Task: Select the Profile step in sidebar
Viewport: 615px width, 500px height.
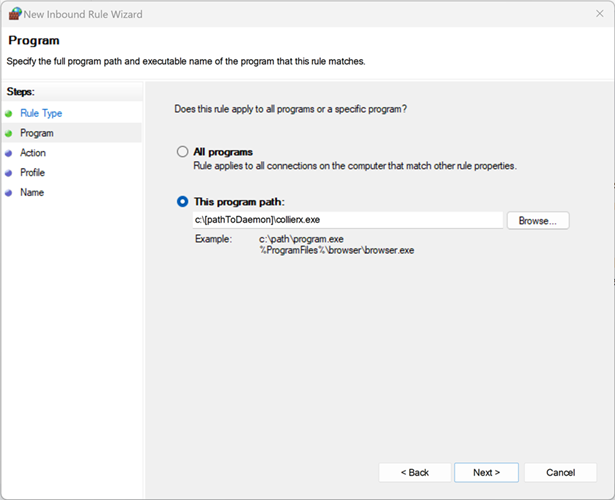Action: coord(33,173)
